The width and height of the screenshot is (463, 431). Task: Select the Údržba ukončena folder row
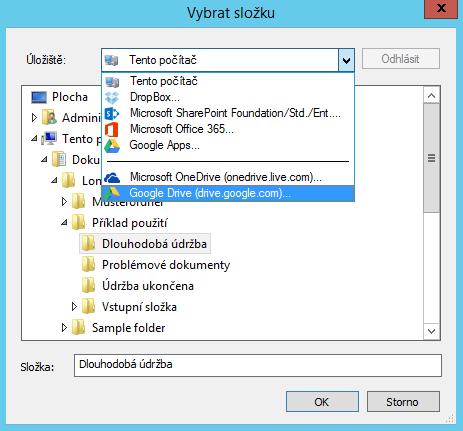[138, 286]
